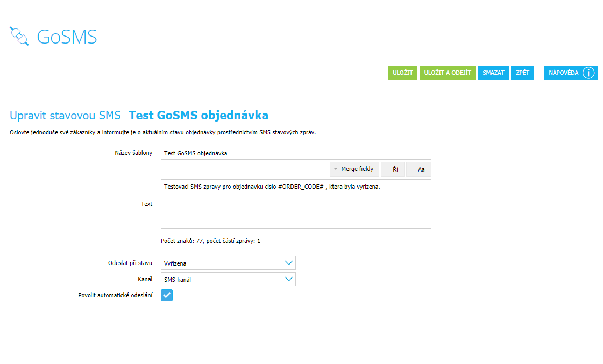The height and width of the screenshot is (364, 603).
Task: Click the description text starting 'Oslovte jednoduše'
Action: (x=162, y=133)
